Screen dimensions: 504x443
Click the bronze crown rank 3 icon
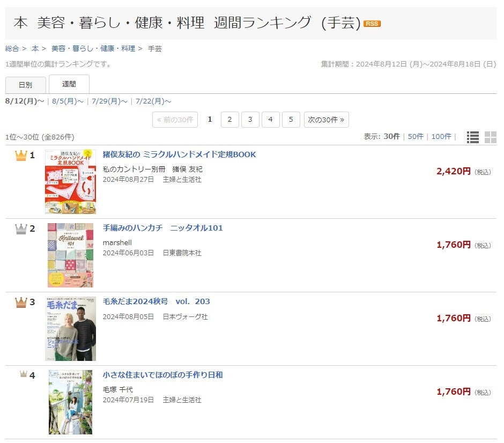(x=21, y=302)
